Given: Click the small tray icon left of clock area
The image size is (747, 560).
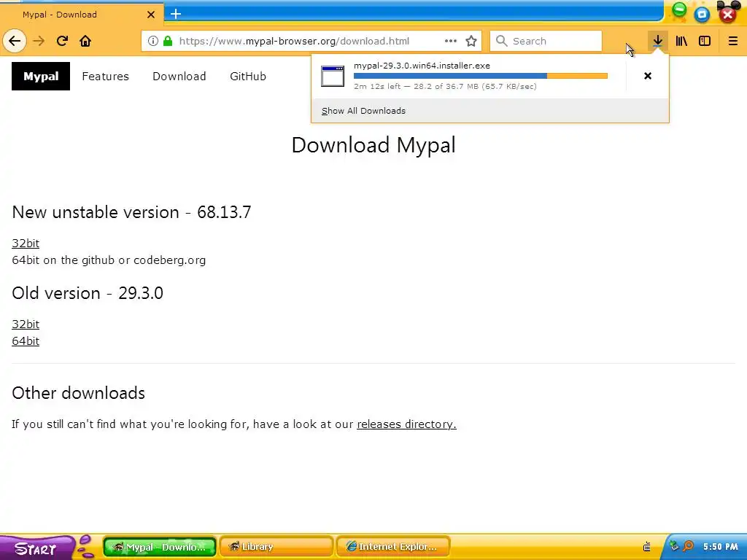Looking at the screenshot, I should point(647,546).
